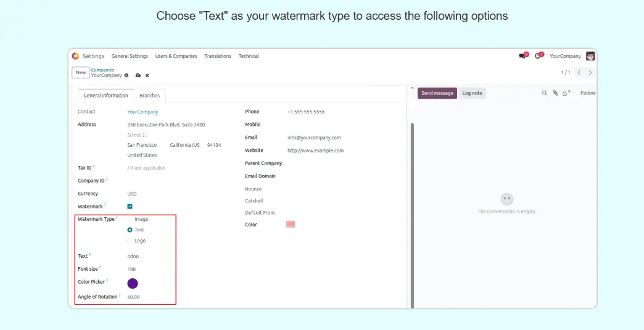Open the followers person icon
This screenshot has height=330, width=644.
[x=565, y=93]
